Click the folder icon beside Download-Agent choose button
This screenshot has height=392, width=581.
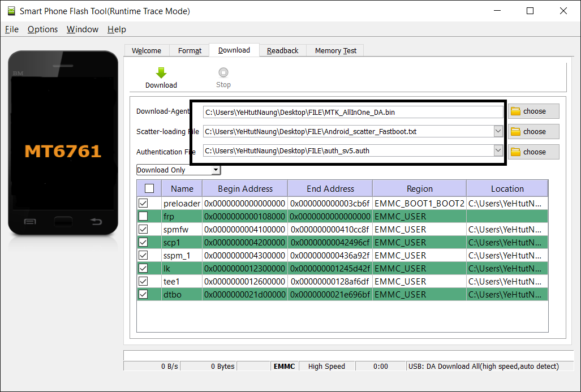[x=517, y=111]
